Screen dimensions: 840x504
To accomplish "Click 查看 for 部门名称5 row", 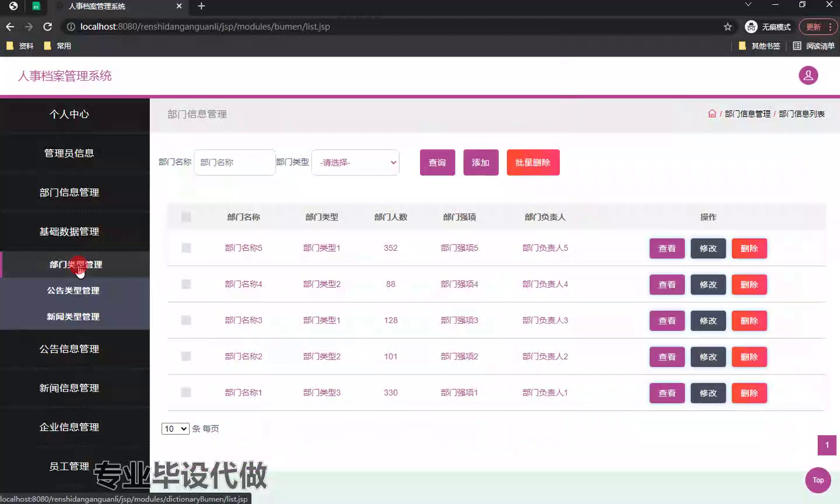I will 667,249.
